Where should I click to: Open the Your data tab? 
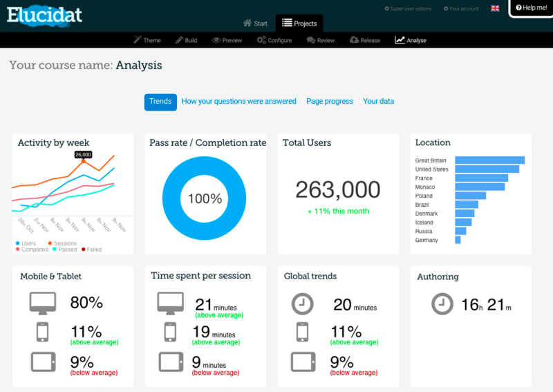[x=378, y=102]
